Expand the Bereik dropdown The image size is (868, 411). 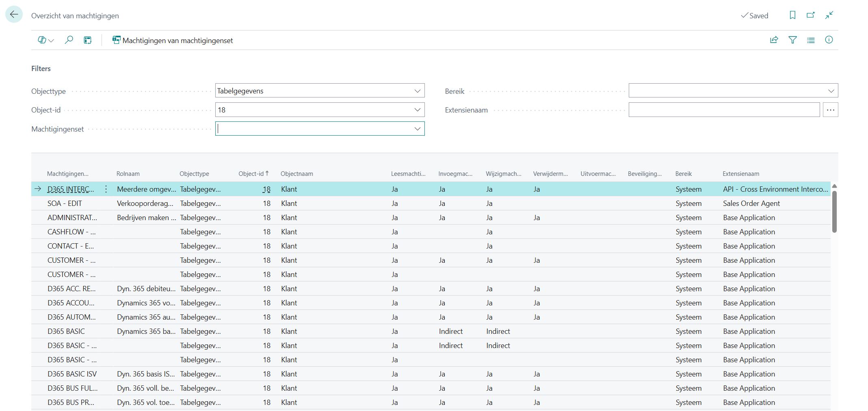pos(831,91)
